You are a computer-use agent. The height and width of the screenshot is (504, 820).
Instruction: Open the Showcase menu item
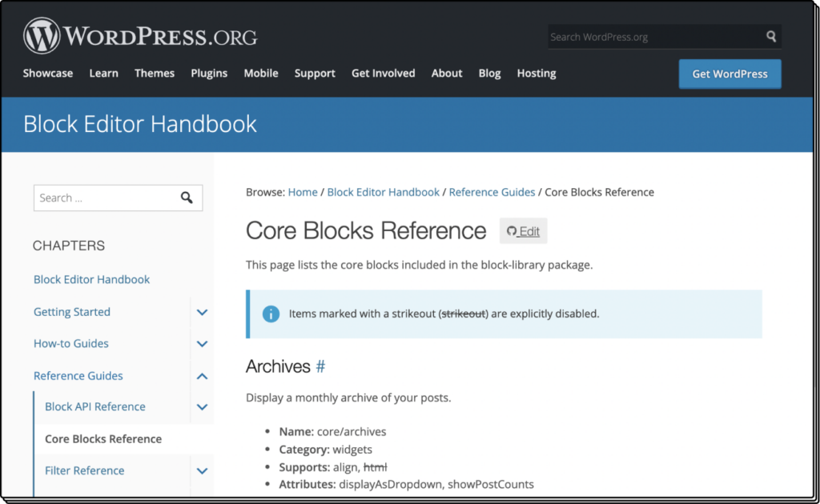pos(47,73)
